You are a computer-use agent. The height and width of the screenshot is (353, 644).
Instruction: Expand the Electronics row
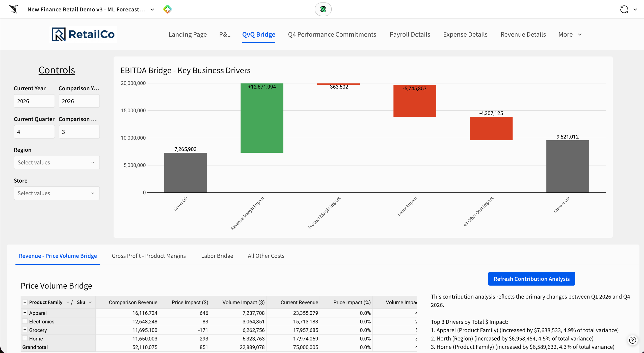point(25,321)
